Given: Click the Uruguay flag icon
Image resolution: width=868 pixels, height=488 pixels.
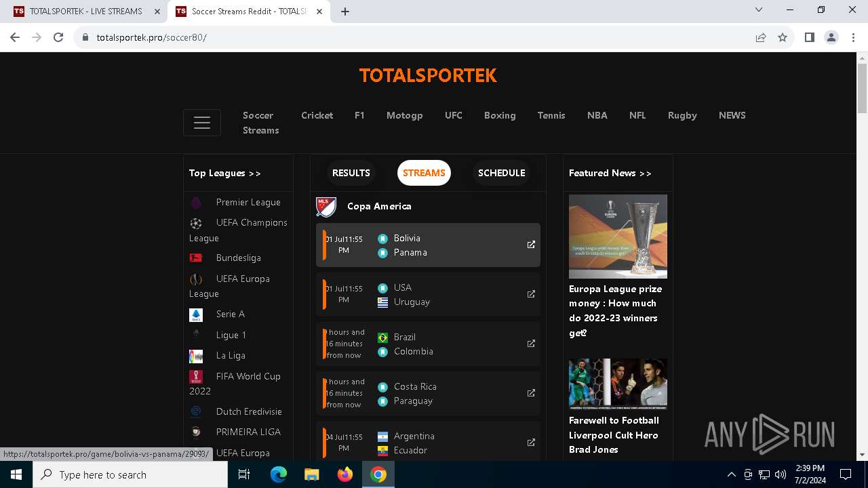Looking at the screenshot, I should (382, 302).
